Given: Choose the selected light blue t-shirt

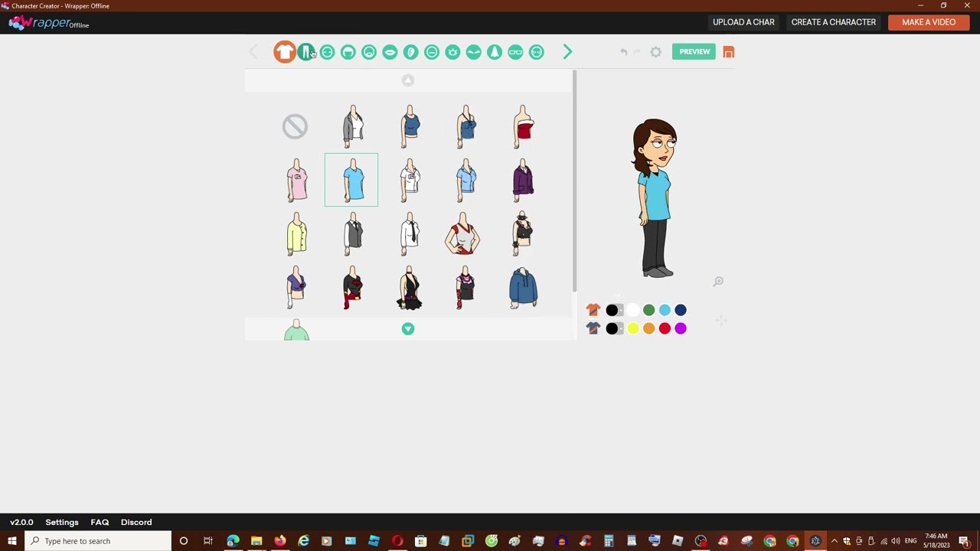Looking at the screenshot, I should point(351,180).
